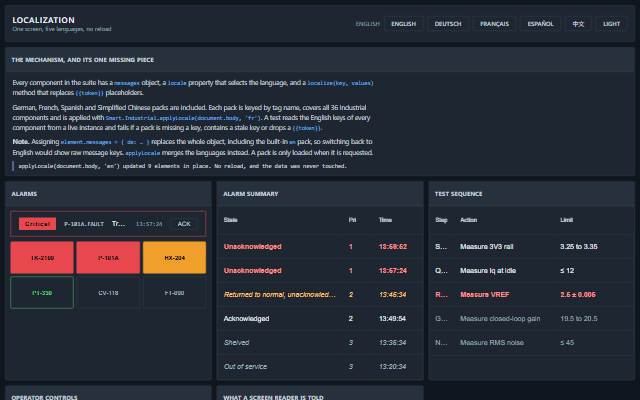Select the Unacknowledged row at 13:57:24
This screenshot has height=400, width=640.
pos(320,271)
